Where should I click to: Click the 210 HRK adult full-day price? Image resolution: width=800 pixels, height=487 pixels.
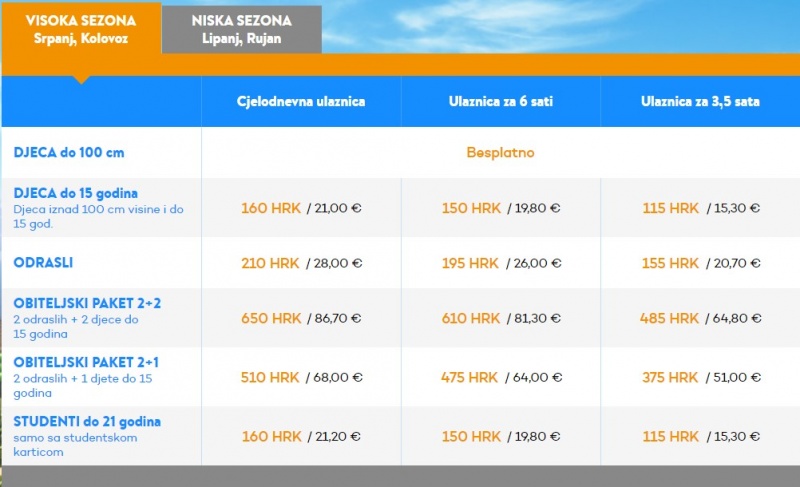271,263
